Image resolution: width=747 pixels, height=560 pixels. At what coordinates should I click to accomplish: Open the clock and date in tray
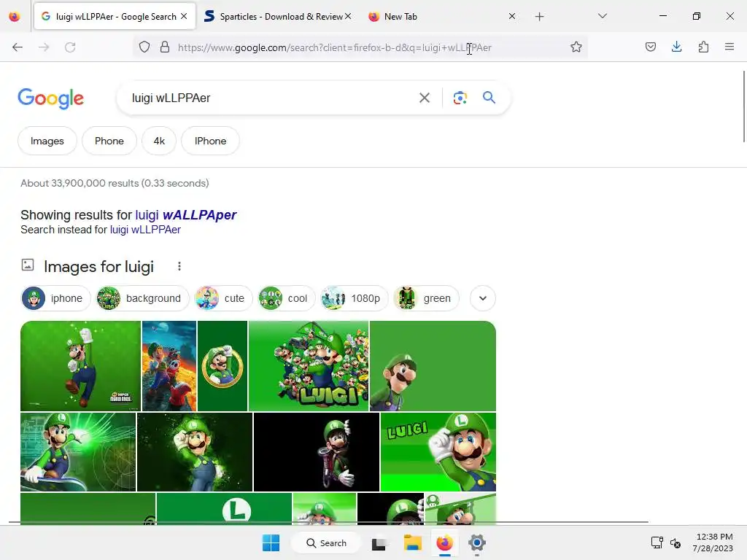tap(713, 542)
